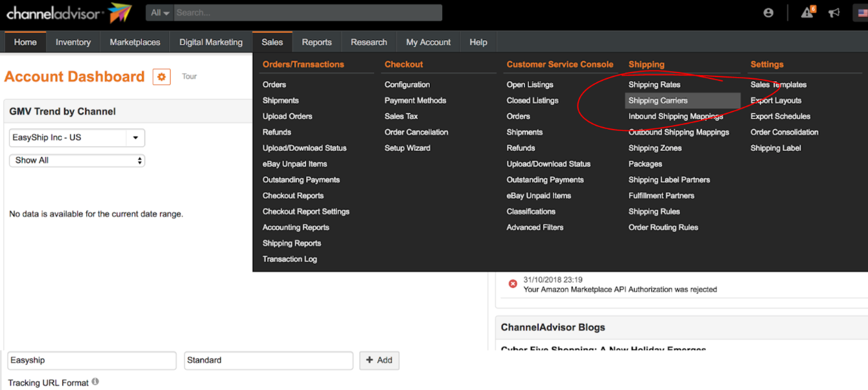Open Sales Tax settings

tap(401, 117)
